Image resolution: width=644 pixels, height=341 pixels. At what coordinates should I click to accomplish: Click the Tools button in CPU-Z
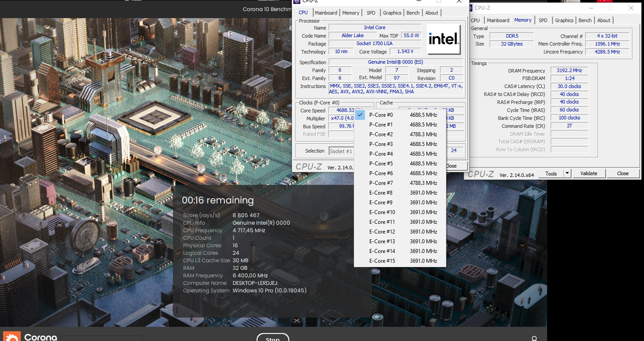click(551, 173)
